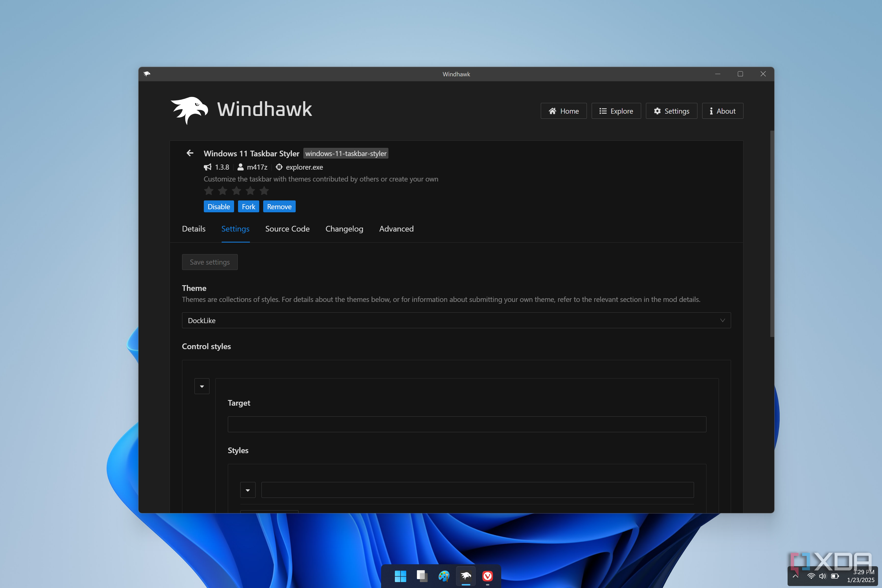Open the DockLike theme dropdown
The width and height of the screenshot is (882, 588).
(x=456, y=320)
